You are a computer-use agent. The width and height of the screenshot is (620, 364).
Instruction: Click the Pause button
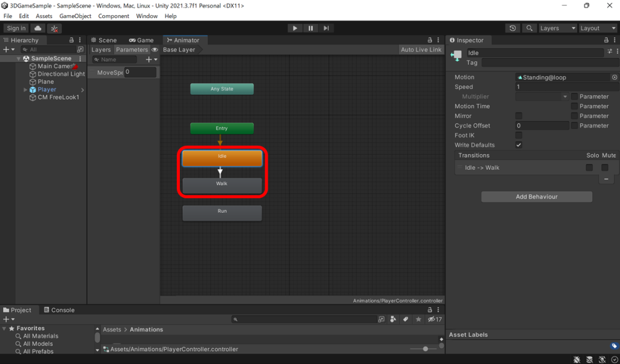(311, 28)
